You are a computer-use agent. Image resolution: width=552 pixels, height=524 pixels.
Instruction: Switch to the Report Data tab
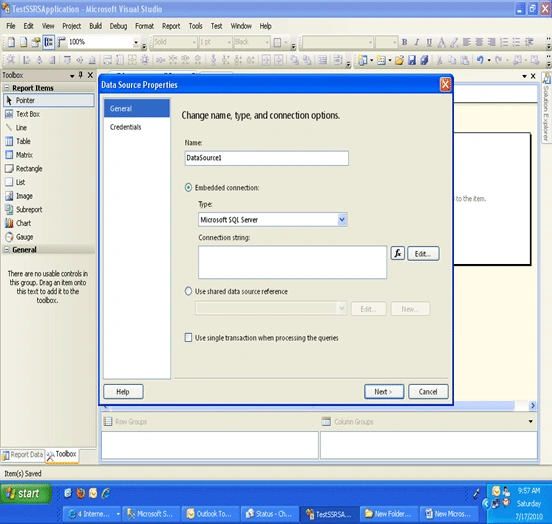click(23, 455)
